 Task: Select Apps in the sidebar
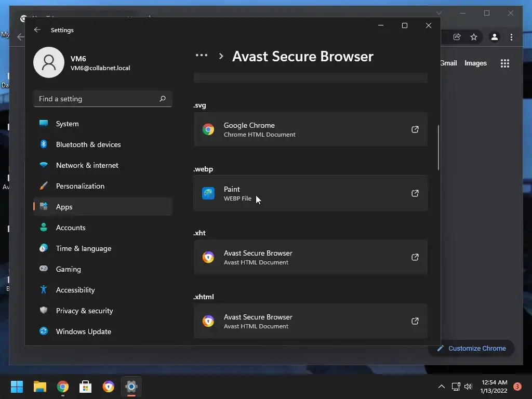103,207
